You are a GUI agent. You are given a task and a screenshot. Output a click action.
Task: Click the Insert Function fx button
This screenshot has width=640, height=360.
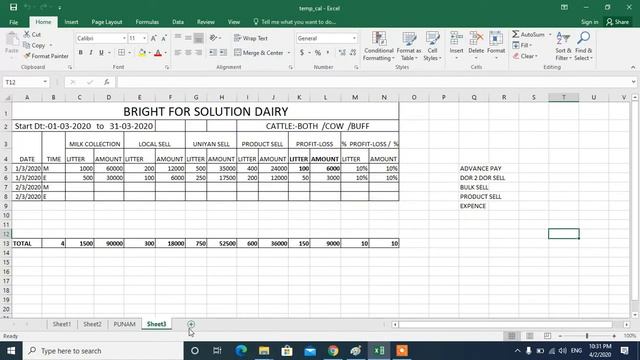(106, 82)
